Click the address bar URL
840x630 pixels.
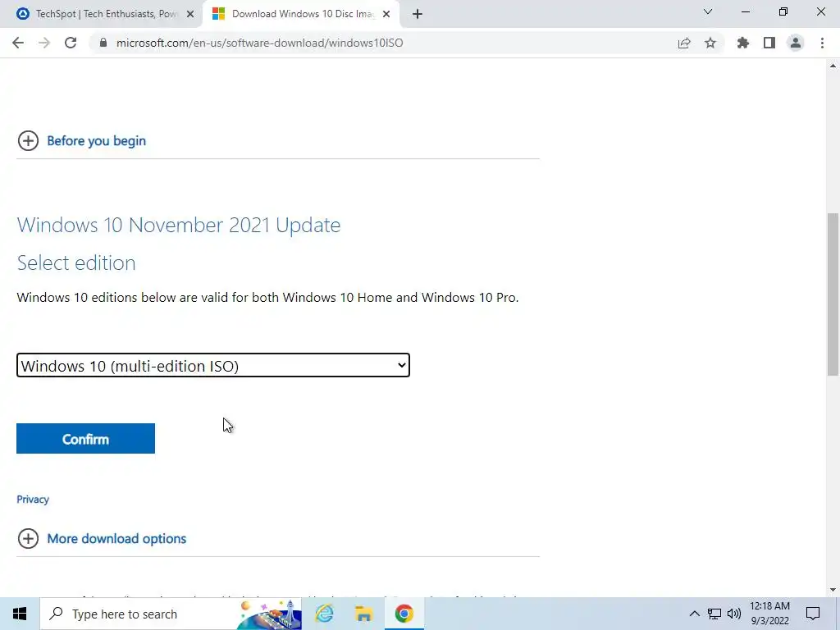coord(259,43)
